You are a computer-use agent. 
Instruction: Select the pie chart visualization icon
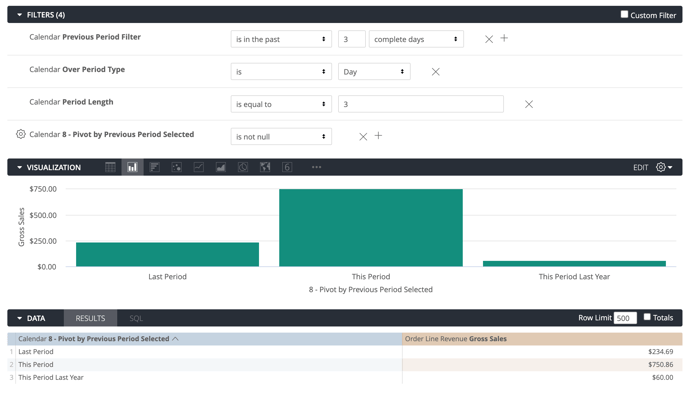click(243, 167)
